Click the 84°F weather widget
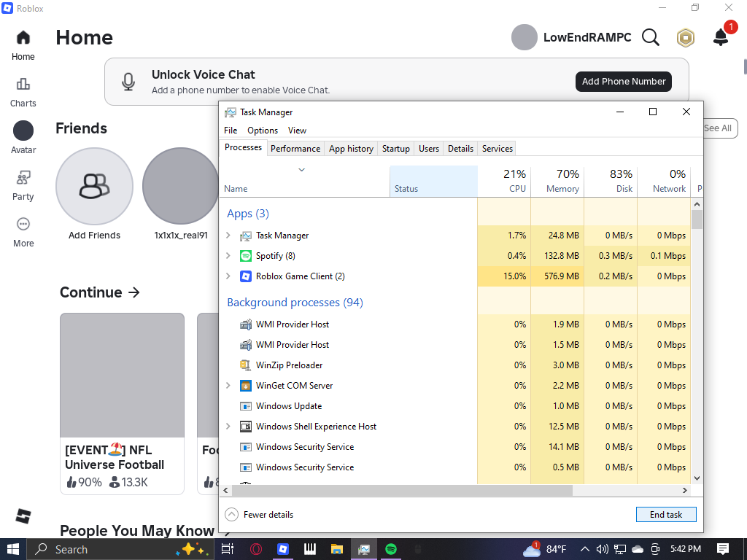747x560 pixels. (x=544, y=549)
